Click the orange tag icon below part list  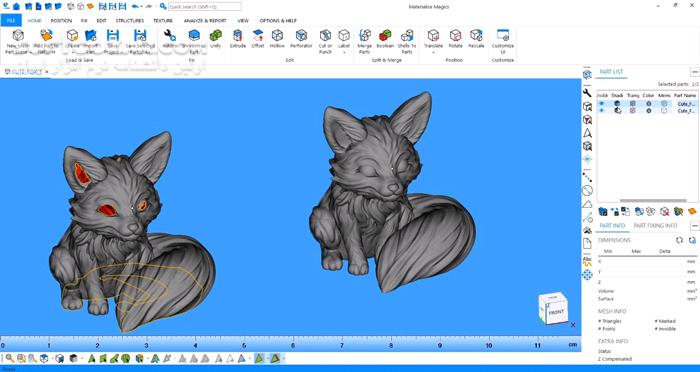[x=692, y=211]
